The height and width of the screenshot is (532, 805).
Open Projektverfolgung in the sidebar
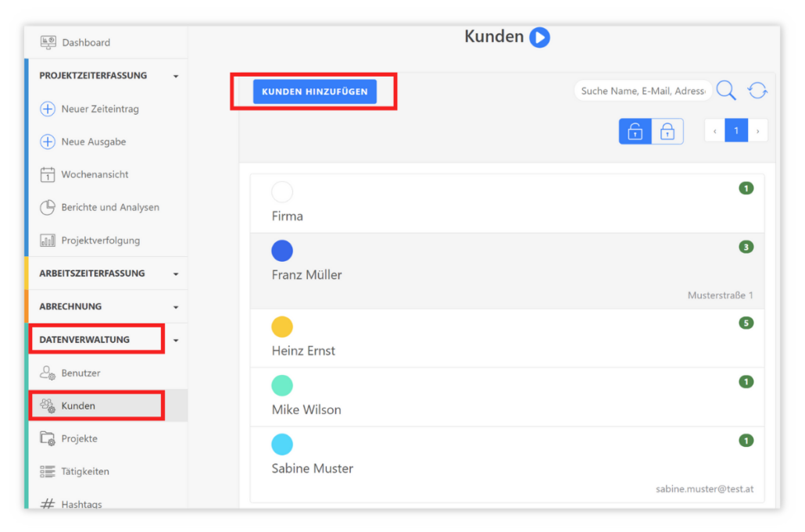click(x=100, y=241)
